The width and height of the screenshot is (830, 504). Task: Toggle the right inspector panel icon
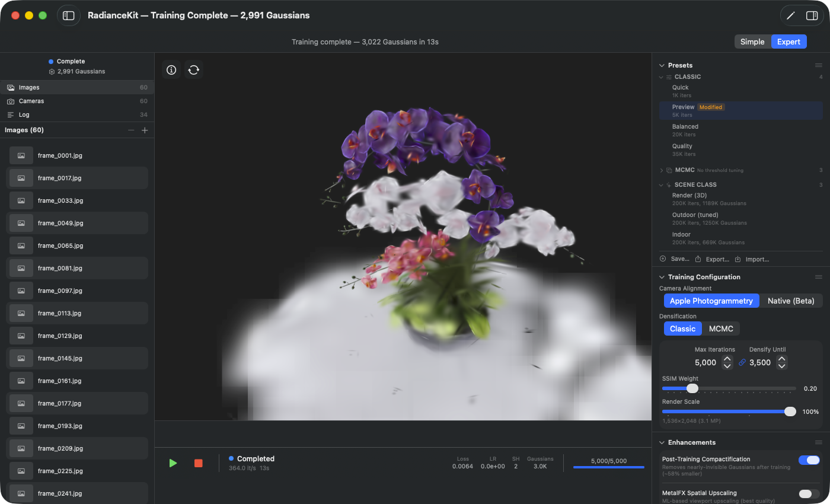[x=812, y=16]
